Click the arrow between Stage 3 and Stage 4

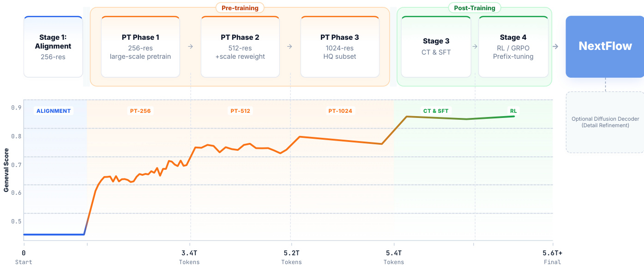[x=475, y=47]
